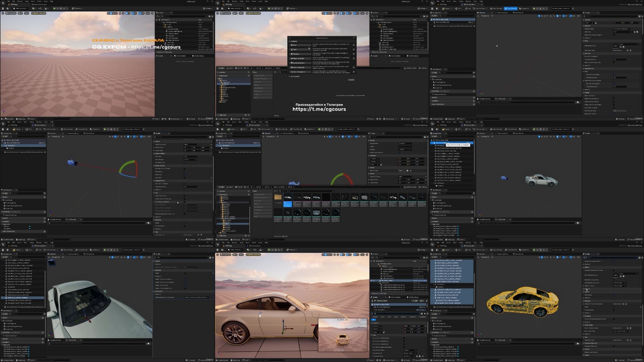Choose Game Mode Base parent class
This screenshot has height=362, width=644.
pyautogui.click(x=300, y=63)
